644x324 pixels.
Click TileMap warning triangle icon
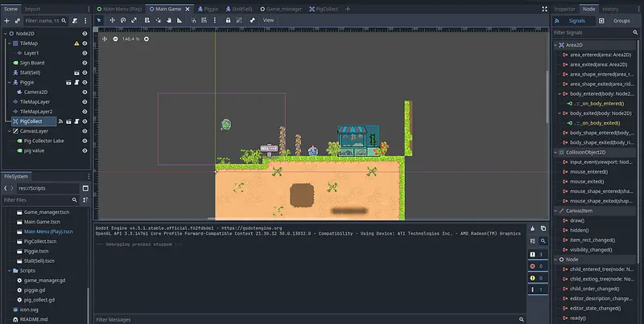click(x=77, y=43)
